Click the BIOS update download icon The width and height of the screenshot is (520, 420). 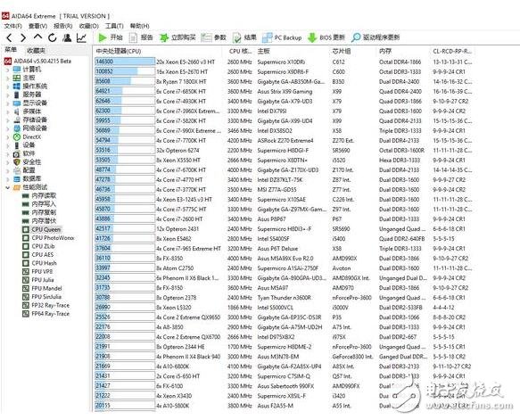coord(312,37)
